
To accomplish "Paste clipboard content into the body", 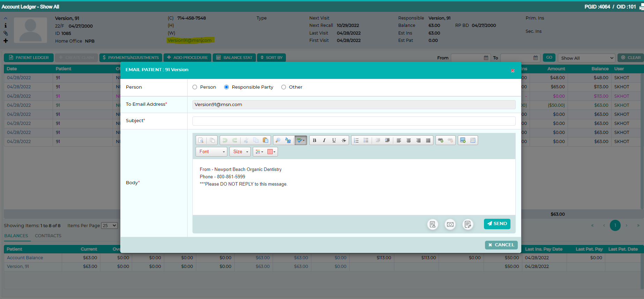I will click(265, 140).
